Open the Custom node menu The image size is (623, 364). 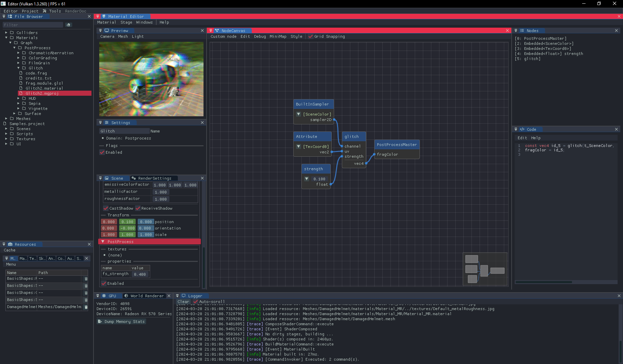pyautogui.click(x=223, y=37)
